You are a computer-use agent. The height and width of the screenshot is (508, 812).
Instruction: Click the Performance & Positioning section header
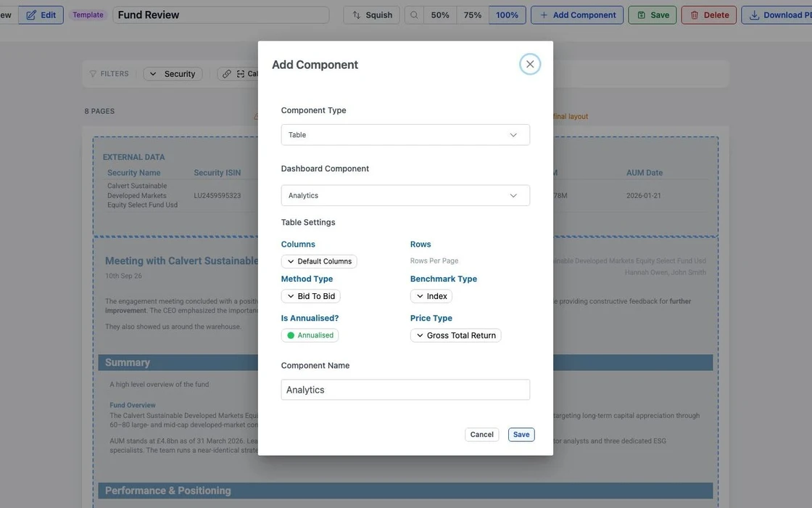pyautogui.click(x=405, y=491)
